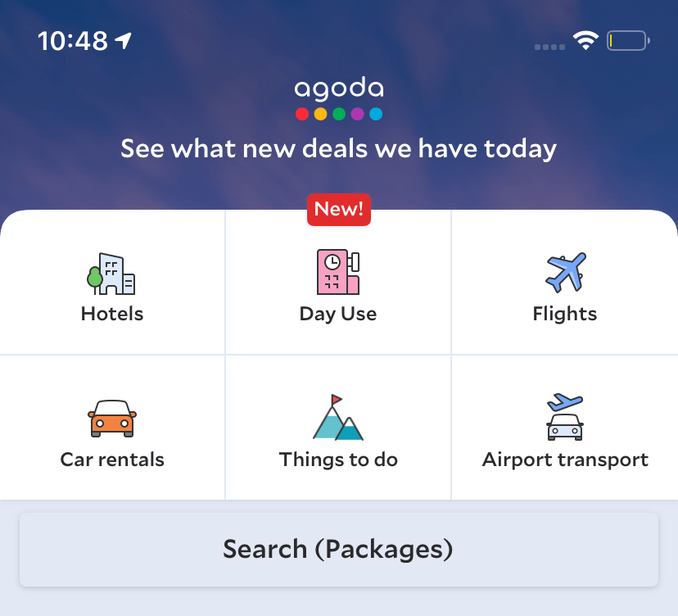This screenshot has height=616, width=678.
Task: Tap the orange Car rentals icon
Action: (112, 419)
